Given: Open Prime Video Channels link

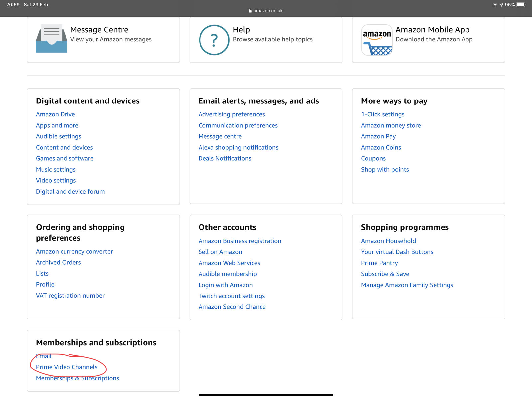Looking at the screenshot, I should click(66, 367).
